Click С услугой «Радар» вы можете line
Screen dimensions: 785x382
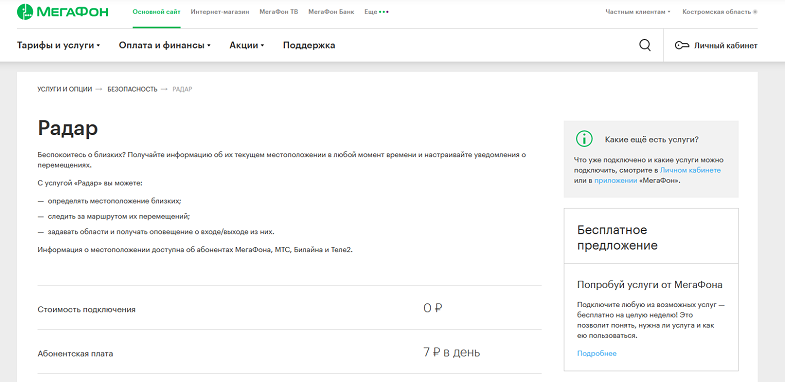click(x=90, y=184)
